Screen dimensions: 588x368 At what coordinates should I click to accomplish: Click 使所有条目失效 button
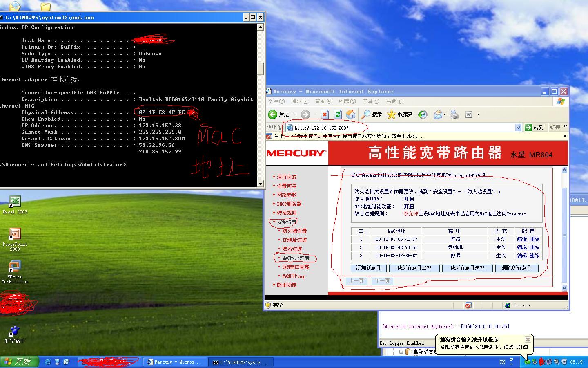pos(468,268)
